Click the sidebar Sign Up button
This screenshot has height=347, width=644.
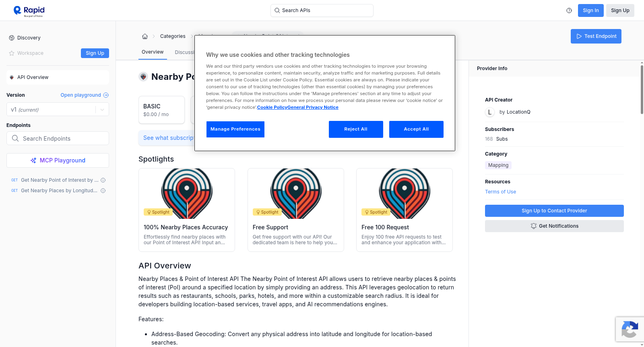(x=95, y=53)
